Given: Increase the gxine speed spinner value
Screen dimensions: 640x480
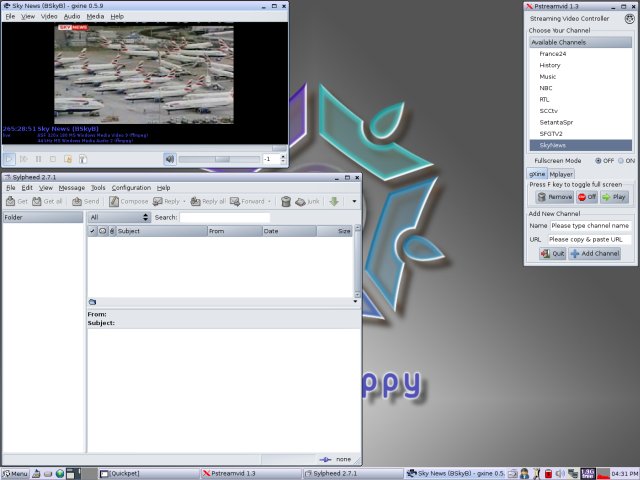Looking at the screenshot, I should pyautogui.click(x=283, y=156).
